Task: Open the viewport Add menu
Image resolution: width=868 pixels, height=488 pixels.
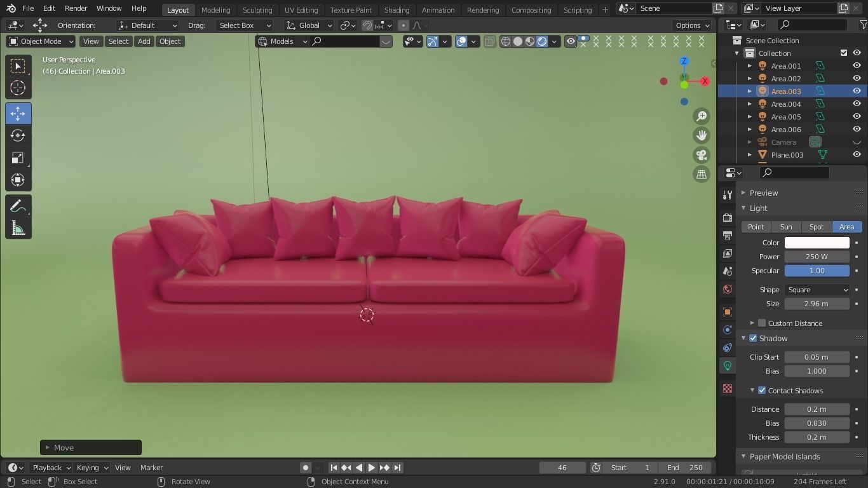Action: coord(144,41)
